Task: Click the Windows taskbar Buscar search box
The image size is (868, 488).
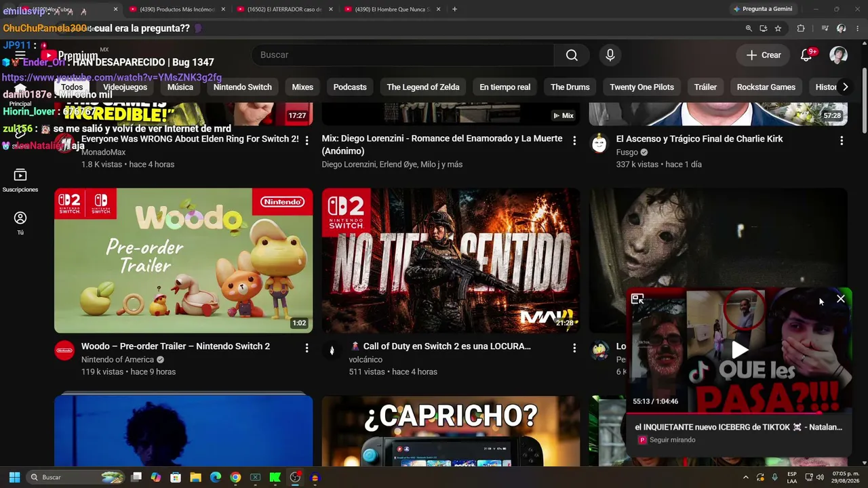Action: tap(76, 477)
